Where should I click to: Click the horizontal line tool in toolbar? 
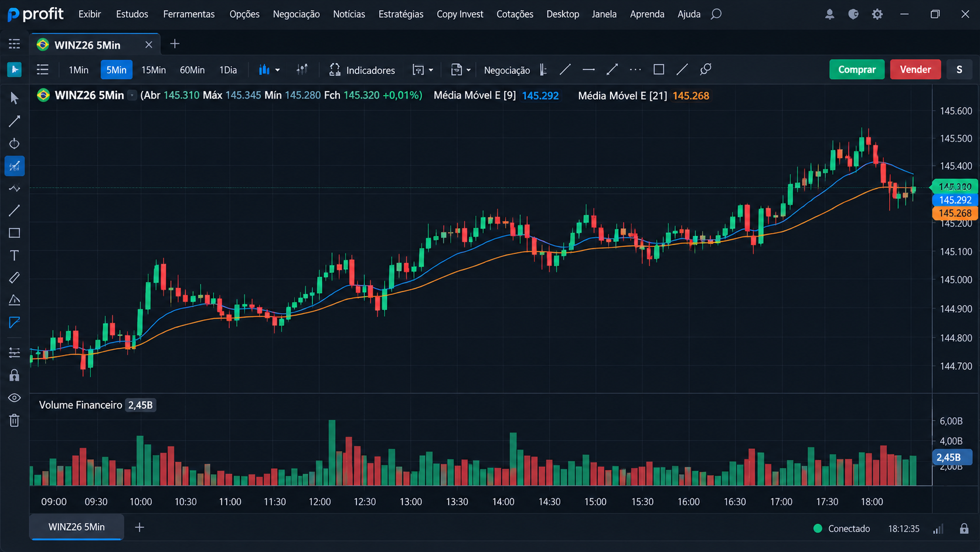pyautogui.click(x=588, y=70)
